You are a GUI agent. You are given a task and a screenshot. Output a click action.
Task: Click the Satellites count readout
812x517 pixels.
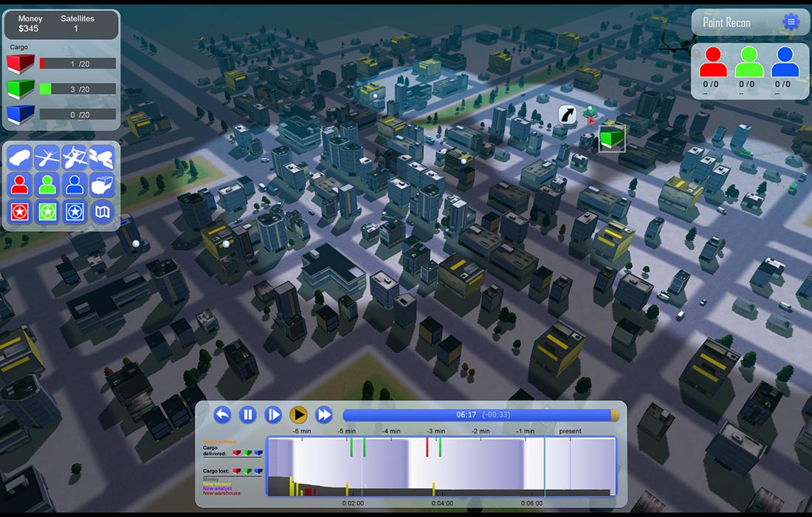(78, 24)
